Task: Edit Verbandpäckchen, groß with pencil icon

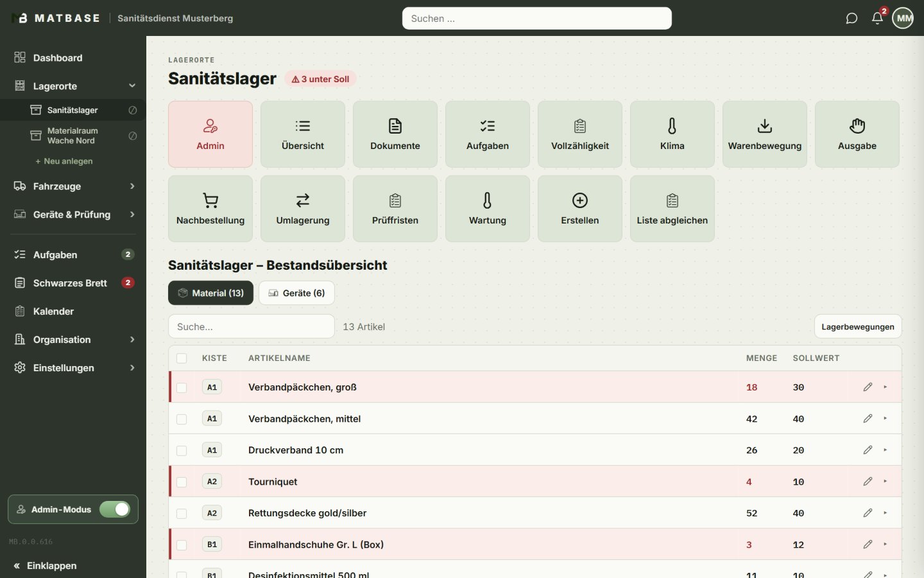Action: point(868,387)
